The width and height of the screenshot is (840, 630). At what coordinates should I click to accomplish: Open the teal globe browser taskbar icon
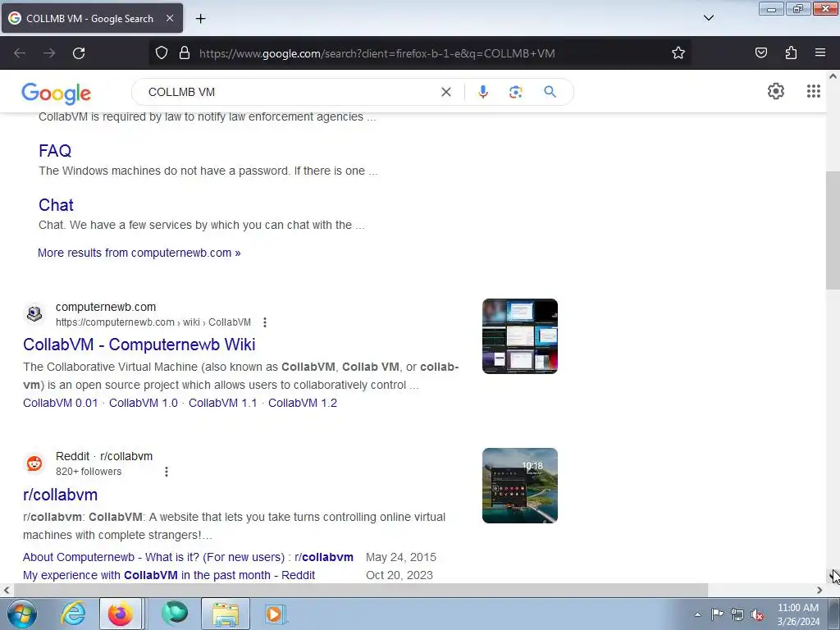175,614
